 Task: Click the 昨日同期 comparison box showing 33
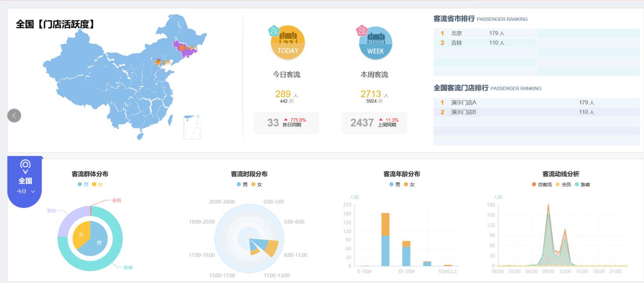(x=287, y=123)
